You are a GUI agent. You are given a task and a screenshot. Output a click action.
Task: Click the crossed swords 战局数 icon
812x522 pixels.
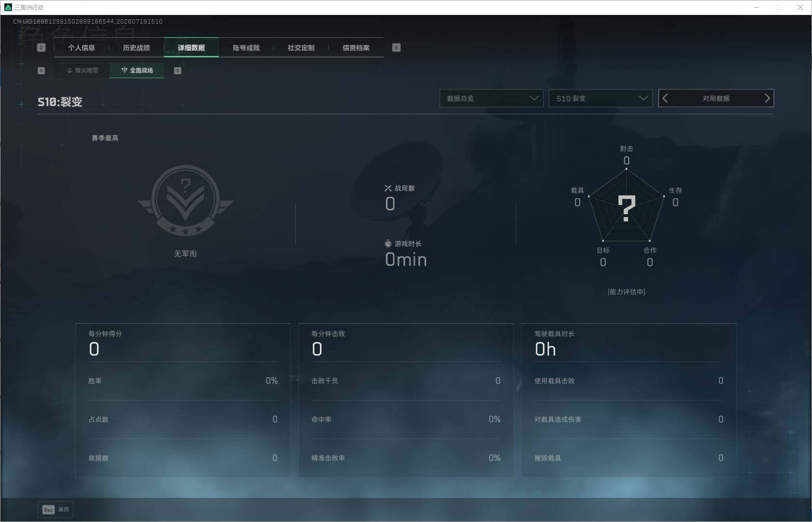coord(388,188)
